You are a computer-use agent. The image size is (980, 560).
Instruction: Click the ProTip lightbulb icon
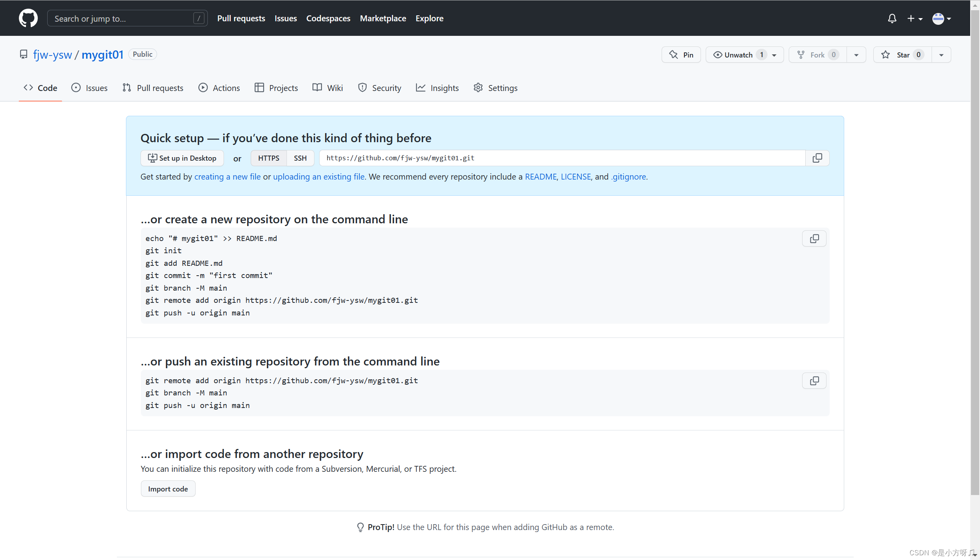coord(360,527)
